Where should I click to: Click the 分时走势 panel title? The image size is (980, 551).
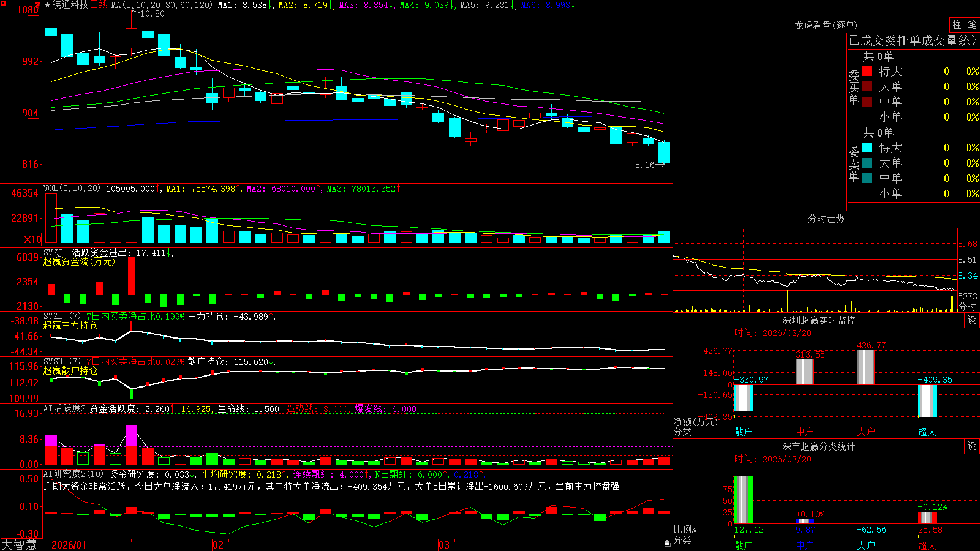(x=826, y=219)
